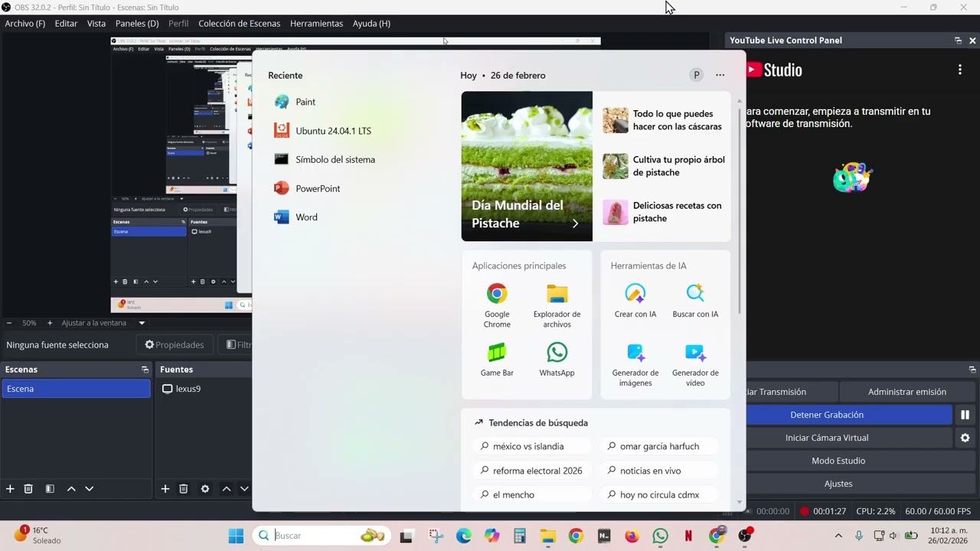Viewport: 980px width, 551px height.
Task: Open virtual camera settings gear icon
Action: pos(965,438)
